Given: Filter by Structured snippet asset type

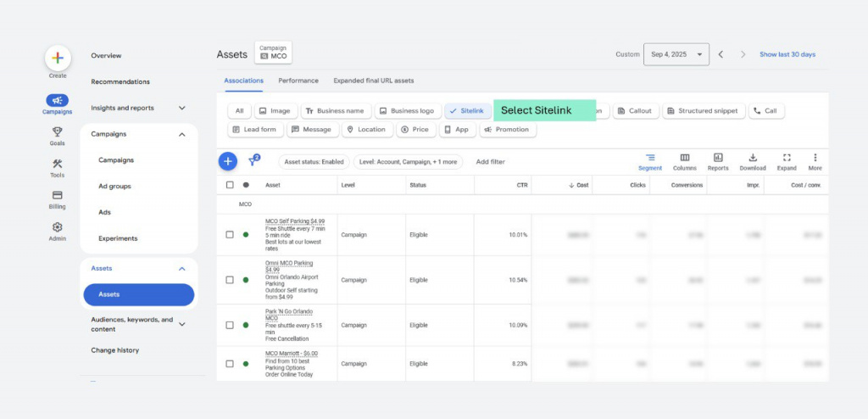Looking at the screenshot, I should [x=704, y=111].
